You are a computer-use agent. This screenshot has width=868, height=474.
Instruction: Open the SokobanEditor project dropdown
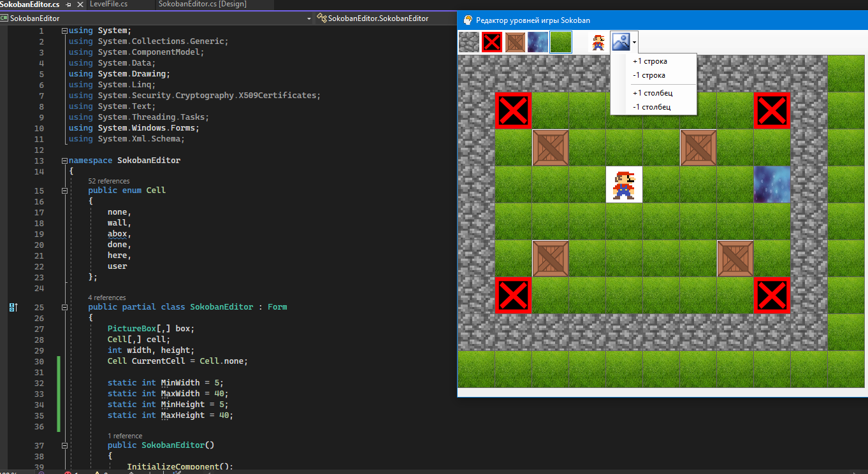[309, 18]
